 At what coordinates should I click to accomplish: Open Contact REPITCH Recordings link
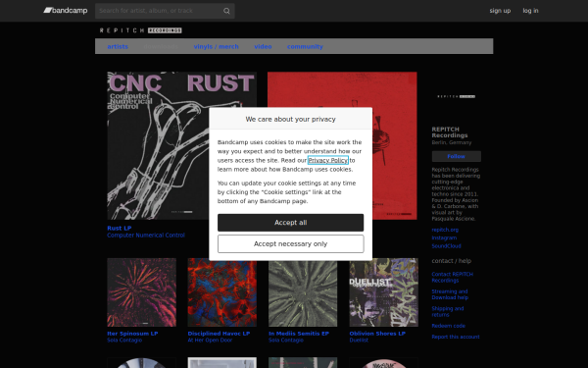tap(452, 277)
